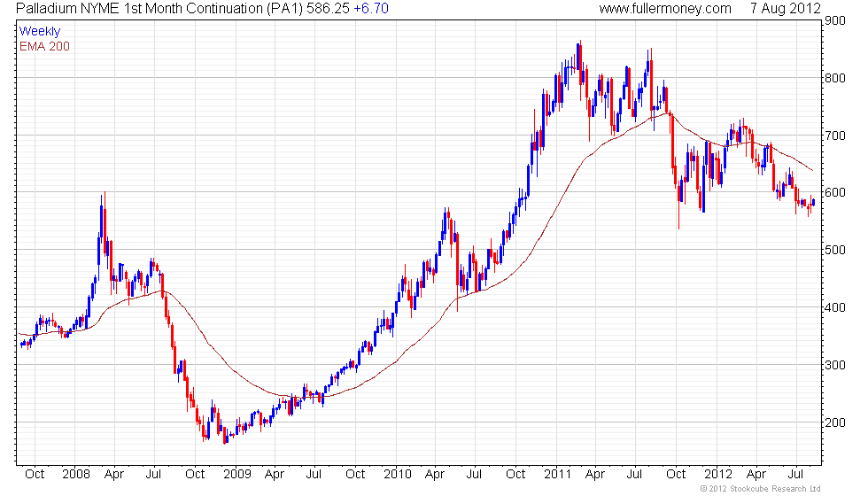
Task: Click the '2010' year label on time axis
Action: click(x=398, y=475)
